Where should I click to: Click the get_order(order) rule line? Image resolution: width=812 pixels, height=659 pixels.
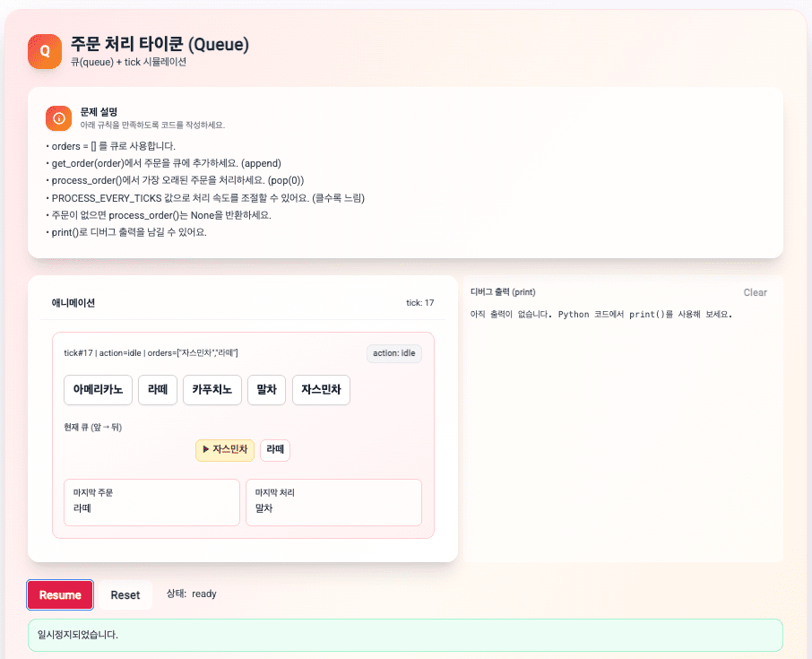[164, 163]
